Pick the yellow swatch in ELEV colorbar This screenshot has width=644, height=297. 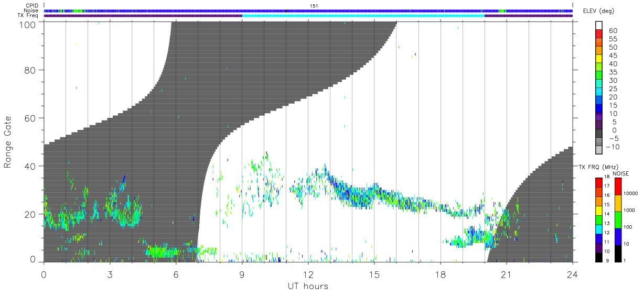[x=599, y=59]
